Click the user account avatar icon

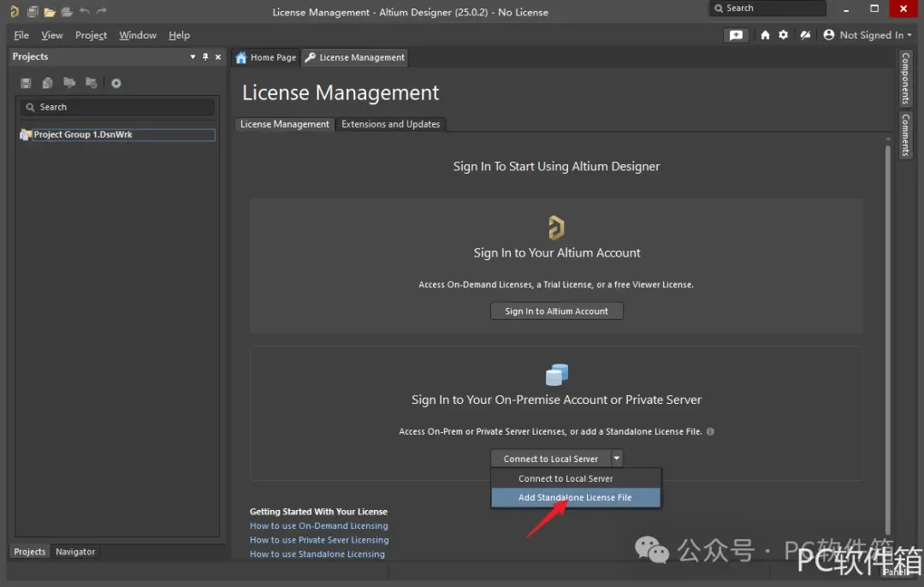coord(828,35)
